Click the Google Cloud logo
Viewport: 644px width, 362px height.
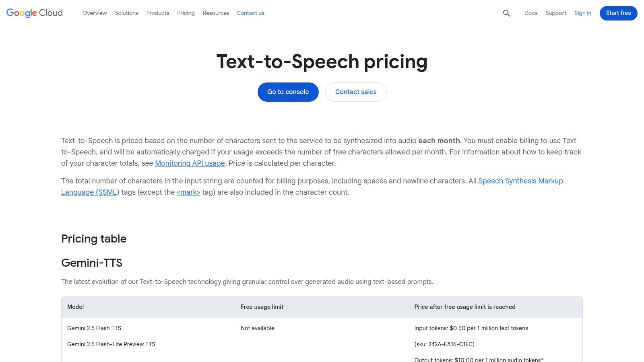[34, 13]
